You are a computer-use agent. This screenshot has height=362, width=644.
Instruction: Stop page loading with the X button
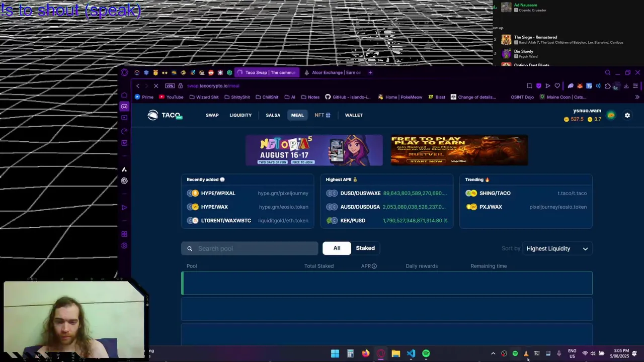[156, 86]
